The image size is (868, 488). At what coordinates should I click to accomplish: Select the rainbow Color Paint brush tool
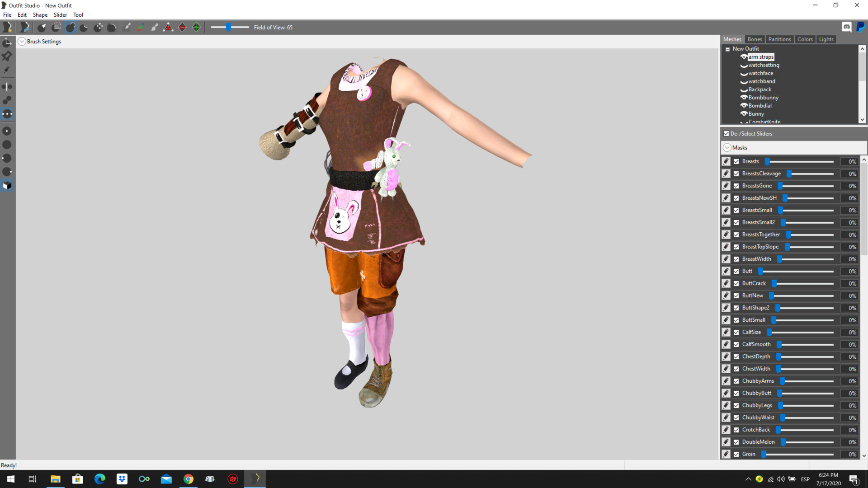141,28
